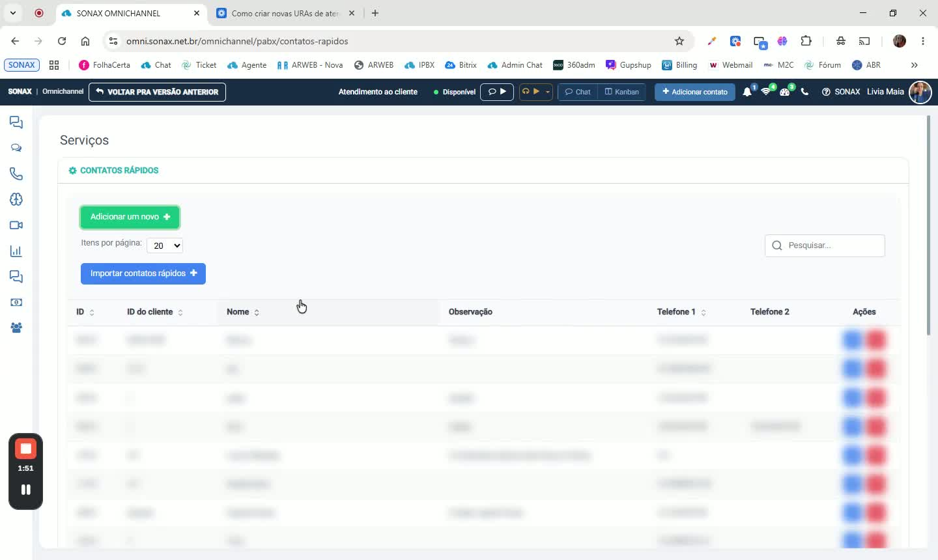938x560 pixels.
Task: Open the video camera sidebar icon
Action: click(x=16, y=225)
